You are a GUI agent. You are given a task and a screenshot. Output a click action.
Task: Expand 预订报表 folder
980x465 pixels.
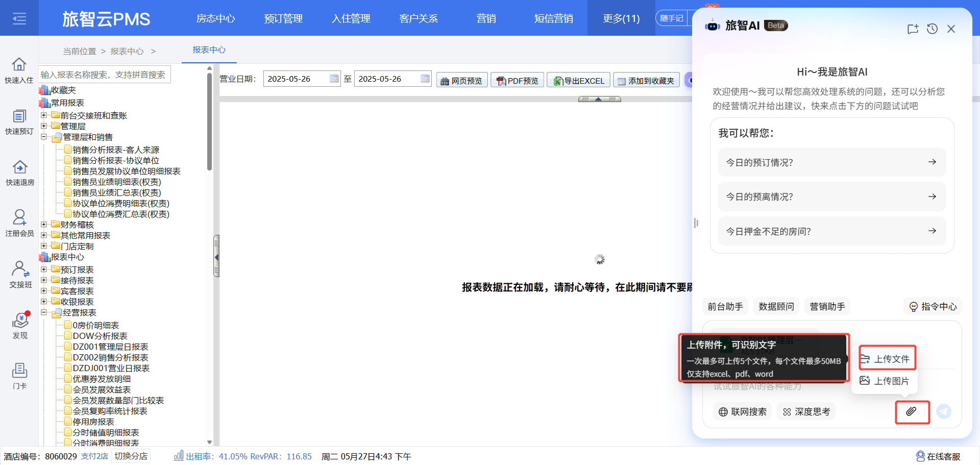coord(44,270)
